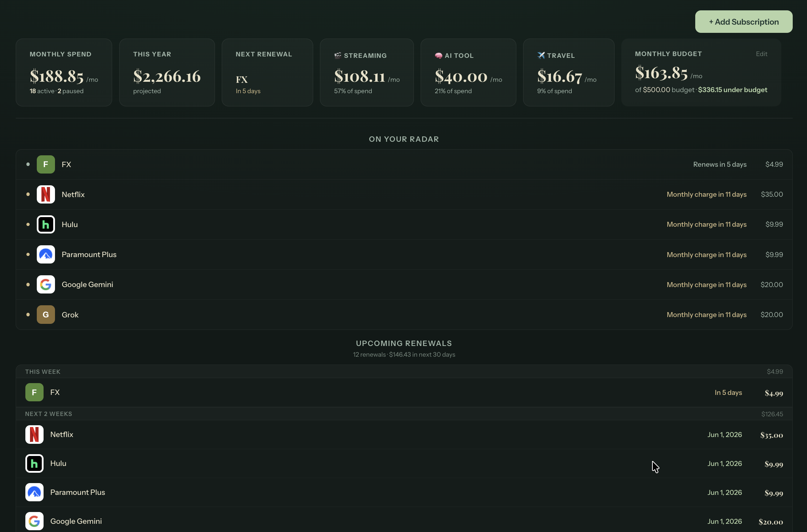The height and width of the screenshot is (532, 807).
Task: Click 'Paramount Plus' name in On Your Radar
Action: [89, 255]
